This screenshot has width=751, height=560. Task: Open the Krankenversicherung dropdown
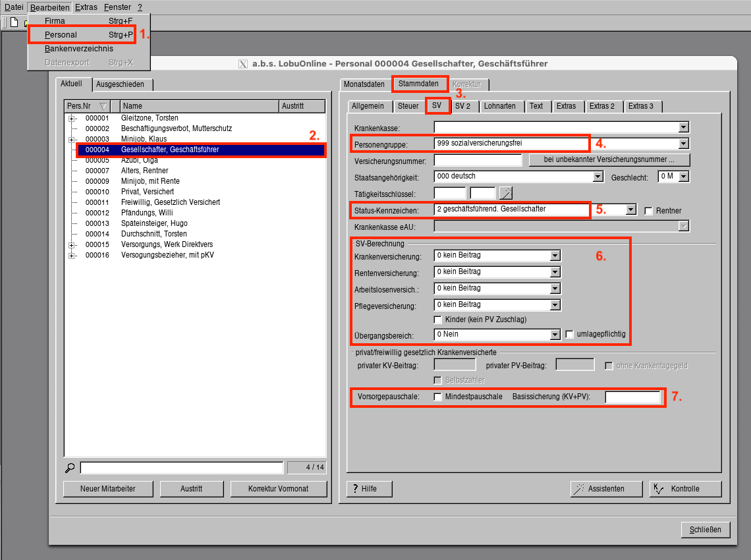pyautogui.click(x=555, y=256)
